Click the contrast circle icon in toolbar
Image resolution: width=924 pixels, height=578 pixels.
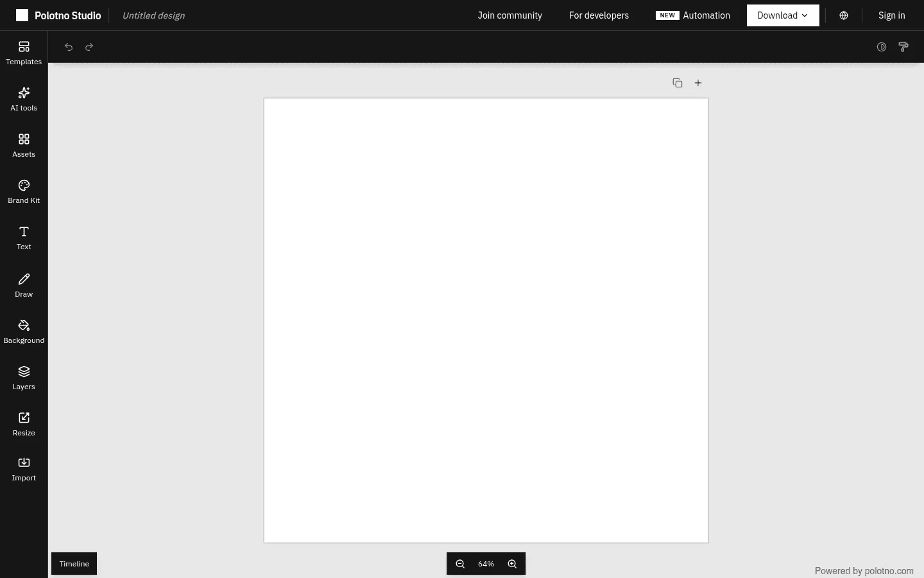(882, 47)
